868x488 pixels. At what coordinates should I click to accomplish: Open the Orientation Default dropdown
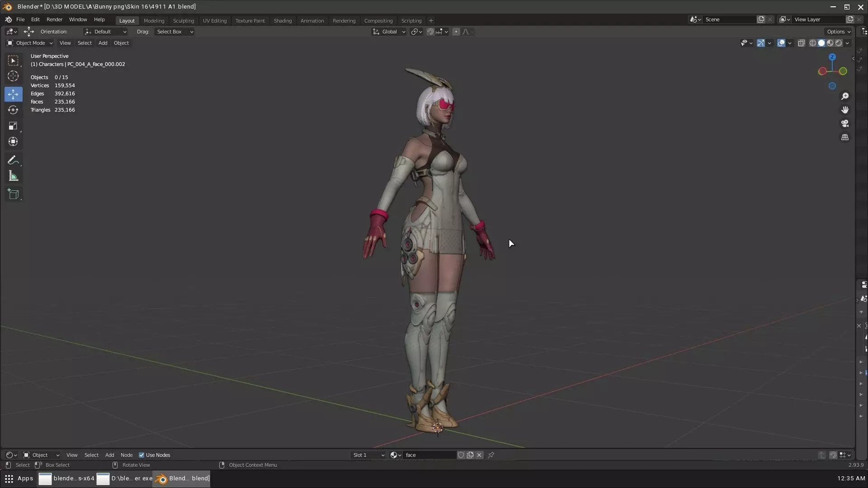pos(106,32)
